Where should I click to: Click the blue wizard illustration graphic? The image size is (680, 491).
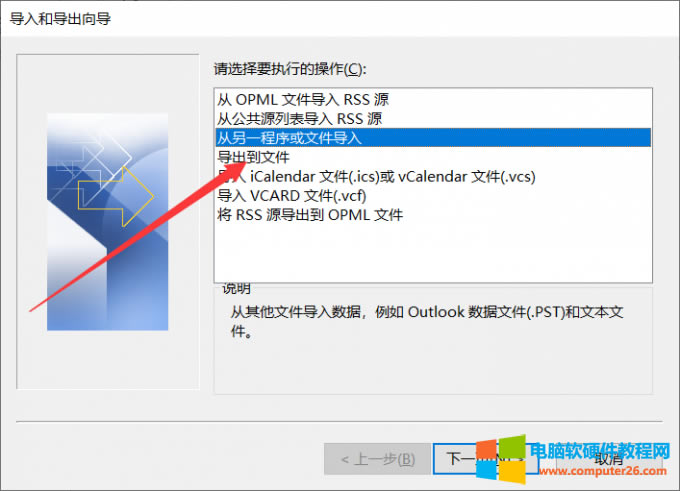point(108,222)
